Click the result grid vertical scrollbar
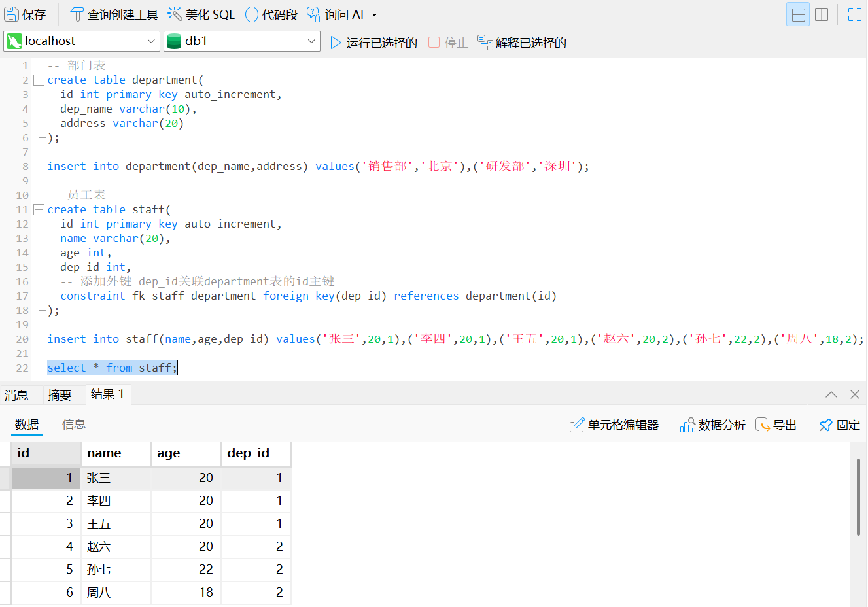868x607 pixels. click(858, 497)
